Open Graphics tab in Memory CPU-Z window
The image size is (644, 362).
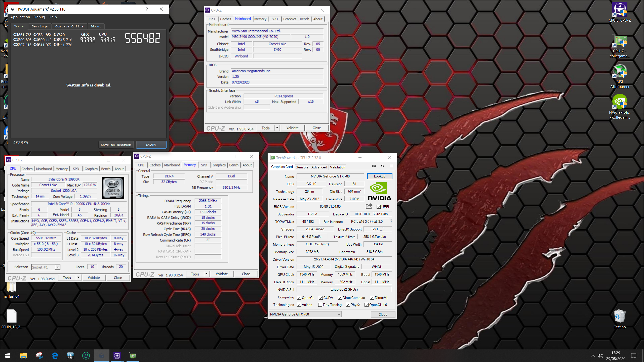[x=219, y=165]
